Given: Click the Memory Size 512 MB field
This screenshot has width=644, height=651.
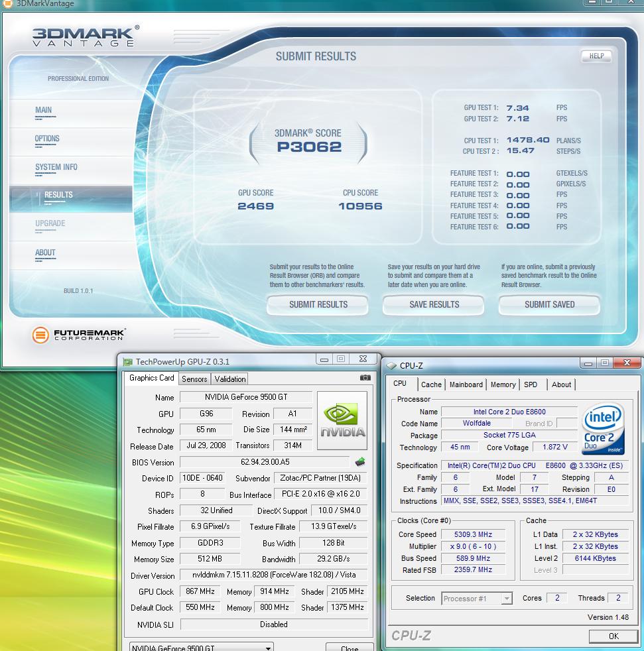Looking at the screenshot, I should pyautogui.click(x=210, y=559).
